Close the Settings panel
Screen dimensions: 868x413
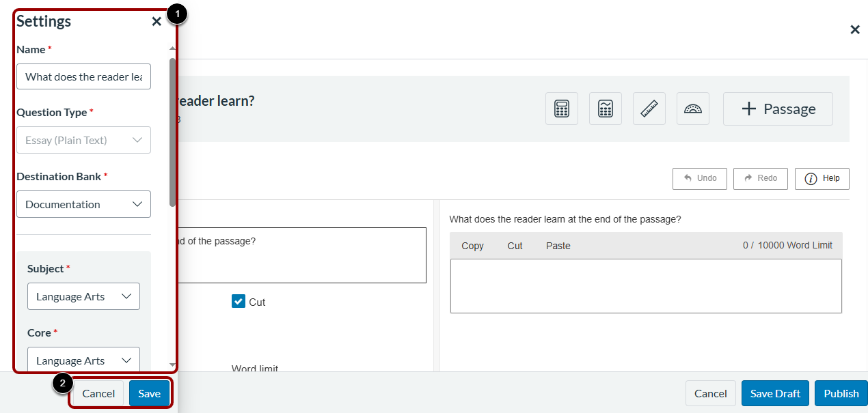157,21
